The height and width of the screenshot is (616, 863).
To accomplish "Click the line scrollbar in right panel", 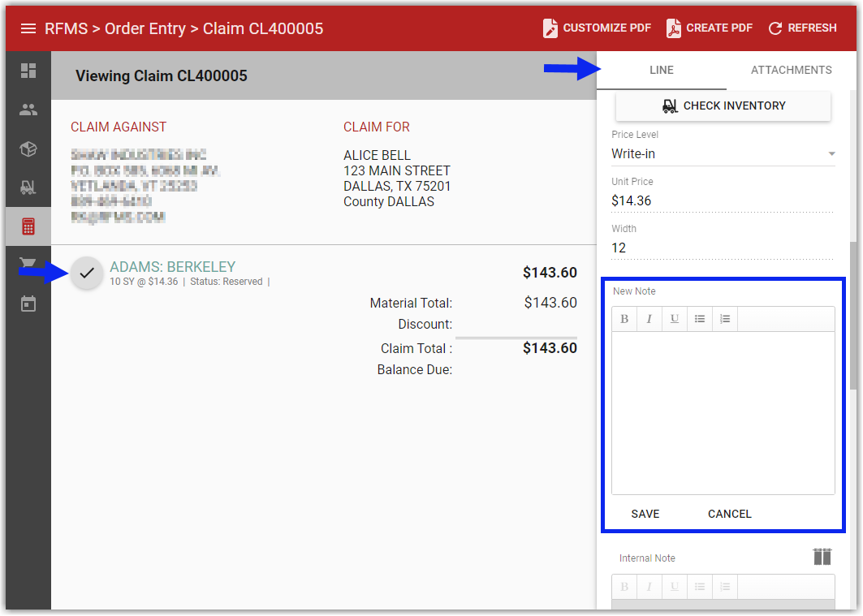I will [x=852, y=315].
